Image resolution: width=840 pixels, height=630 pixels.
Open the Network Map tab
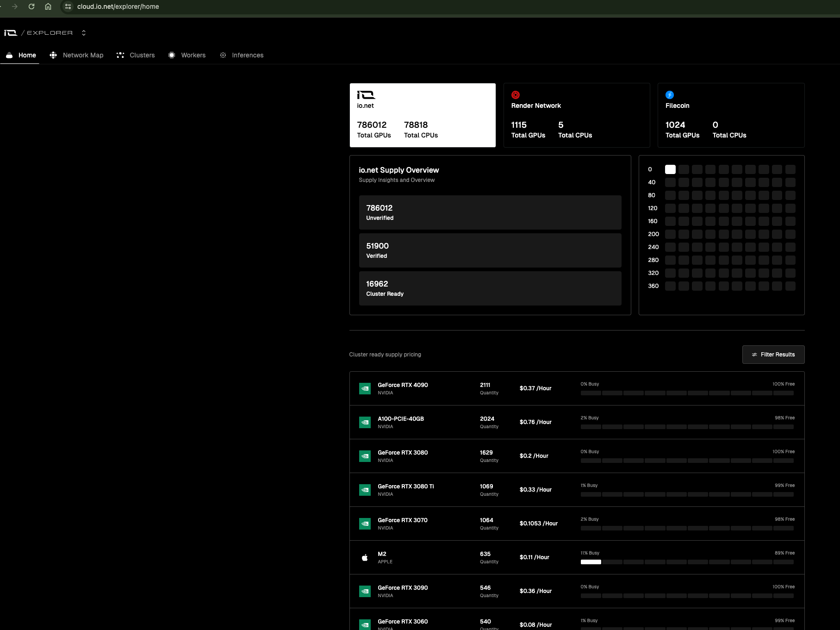[x=76, y=55]
